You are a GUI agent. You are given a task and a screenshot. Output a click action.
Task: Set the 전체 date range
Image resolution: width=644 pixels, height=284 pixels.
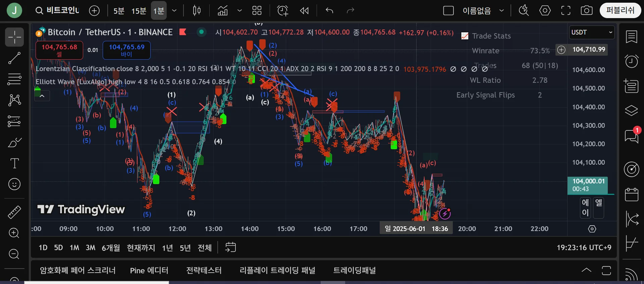(205, 248)
